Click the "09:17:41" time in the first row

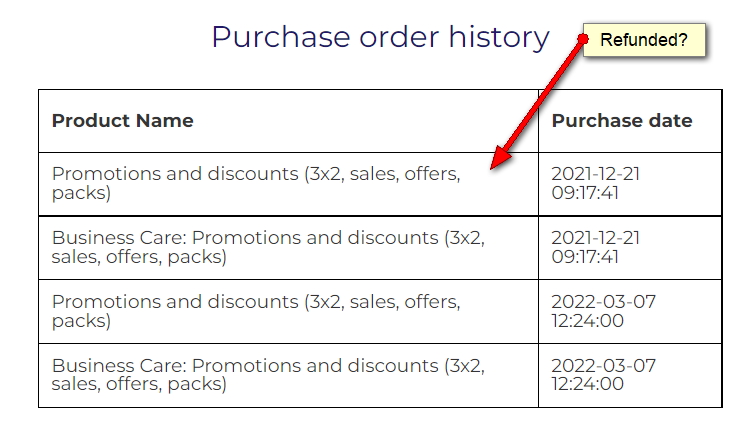[585, 193]
